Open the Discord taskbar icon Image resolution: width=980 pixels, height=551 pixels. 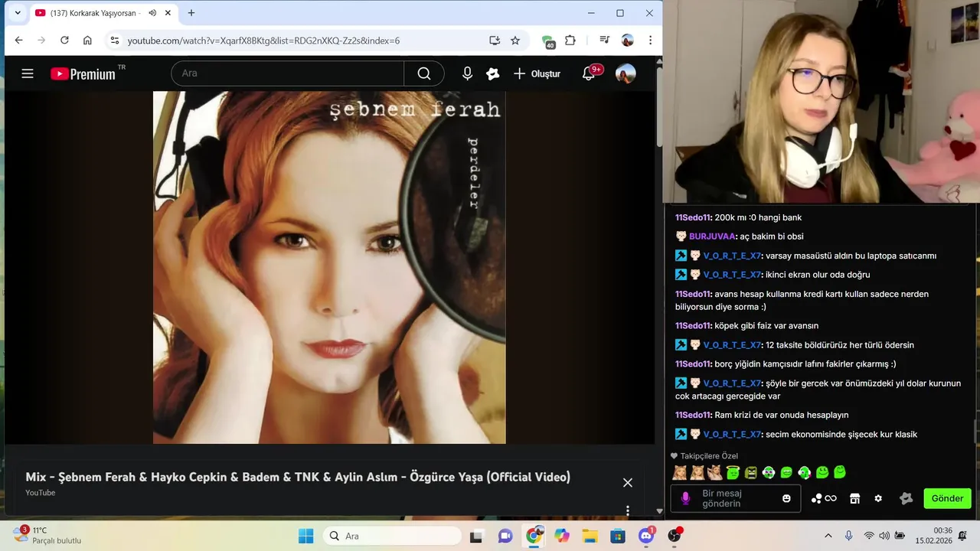coord(646,536)
